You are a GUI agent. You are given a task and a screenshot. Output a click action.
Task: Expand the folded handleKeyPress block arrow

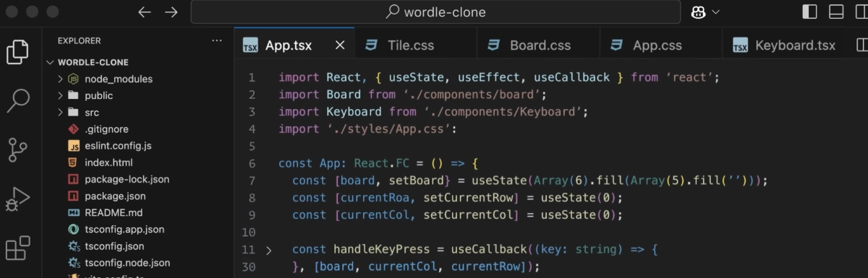(x=268, y=250)
